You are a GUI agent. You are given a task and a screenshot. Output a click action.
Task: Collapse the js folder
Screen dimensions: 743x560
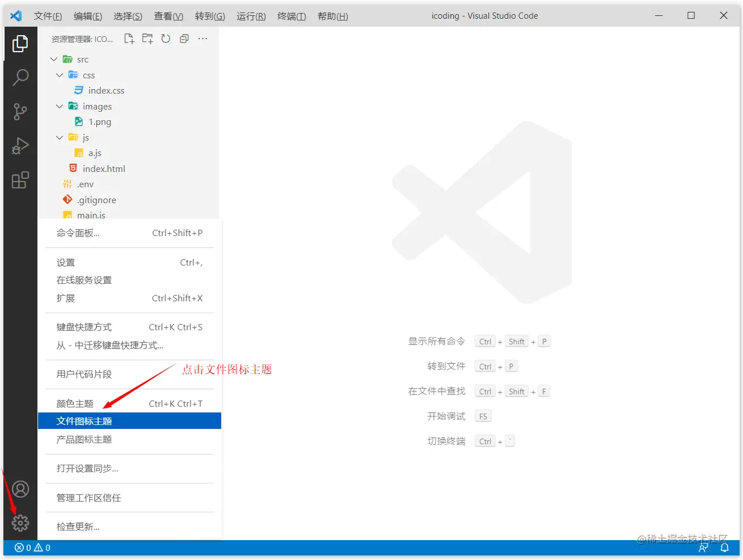(x=60, y=137)
